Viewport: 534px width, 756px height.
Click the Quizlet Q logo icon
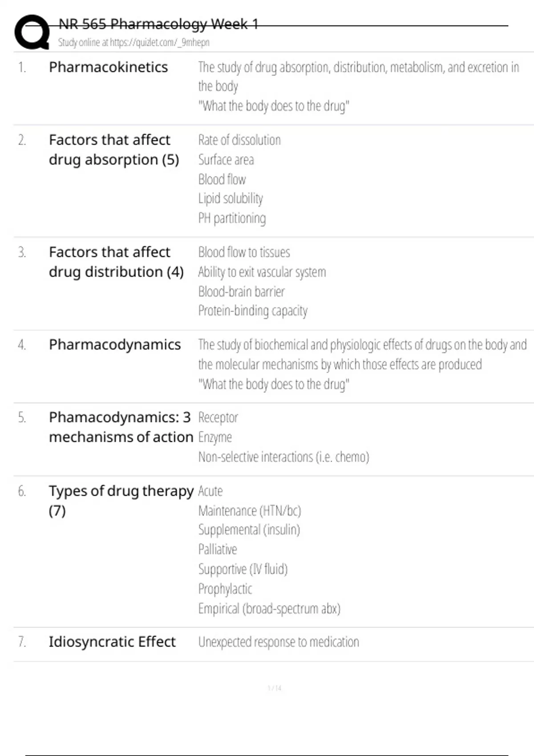(x=32, y=32)
